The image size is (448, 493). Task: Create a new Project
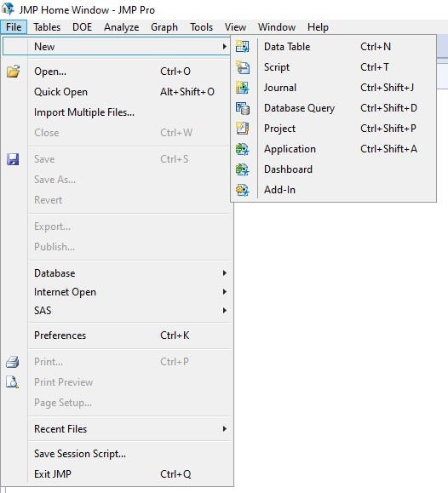coord(334,129)
